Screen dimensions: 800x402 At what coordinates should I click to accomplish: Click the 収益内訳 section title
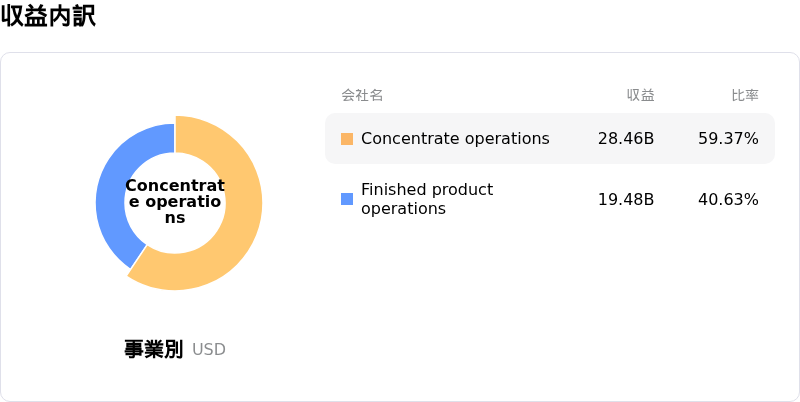(x=48, y=17)
